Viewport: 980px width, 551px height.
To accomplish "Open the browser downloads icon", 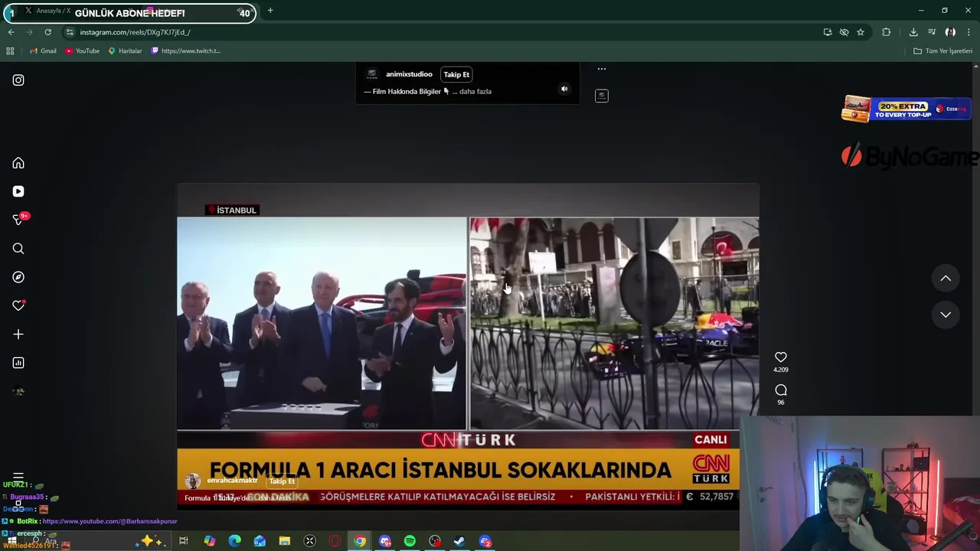I will pos(913,32).
